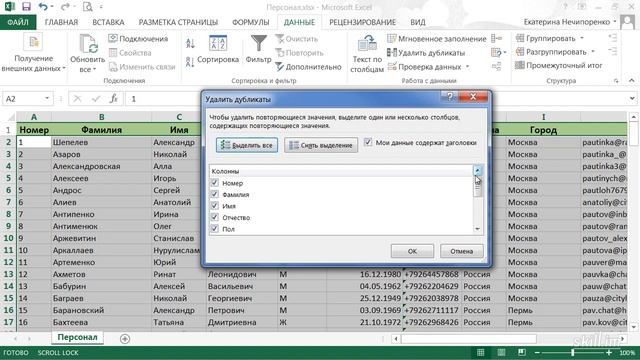640x360 pixels.
Task: Switch to Page Layout view icon
Action: [x=501, y=352]
